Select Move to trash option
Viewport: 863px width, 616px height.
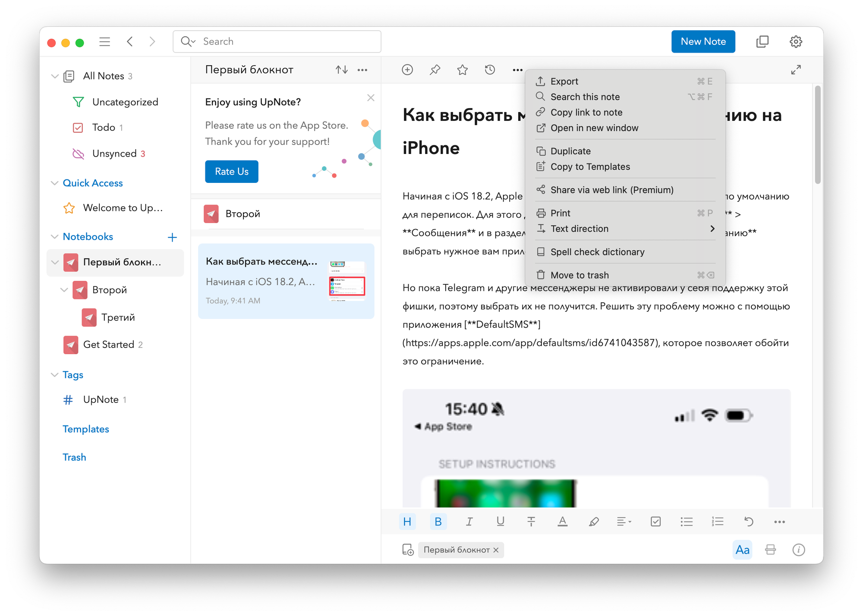coord(580,275)
